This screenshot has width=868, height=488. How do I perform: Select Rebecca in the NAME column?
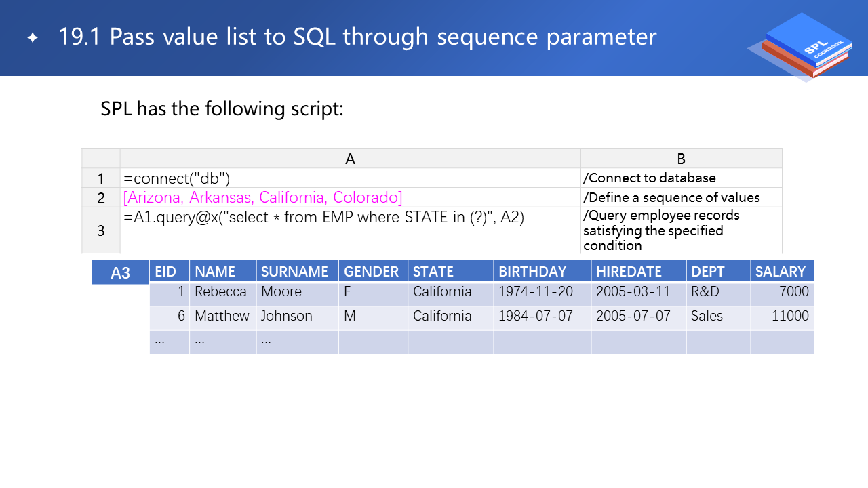220,291
